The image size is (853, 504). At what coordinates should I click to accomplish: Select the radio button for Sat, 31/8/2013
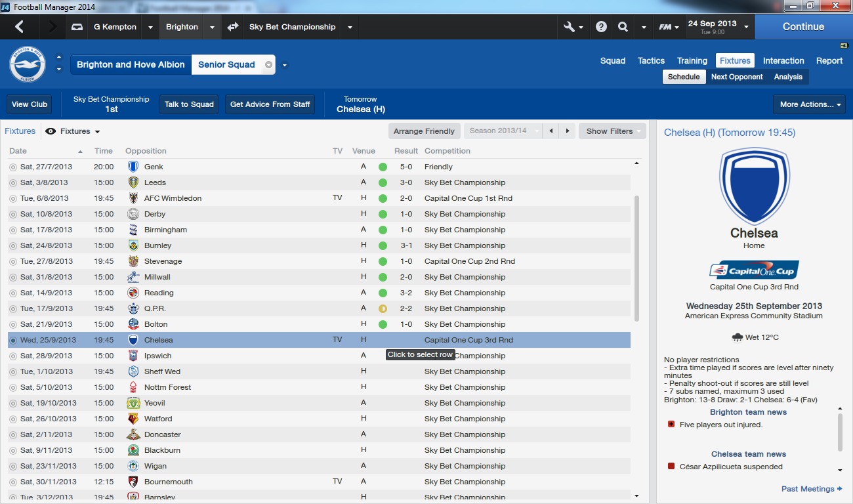(13, 277)
